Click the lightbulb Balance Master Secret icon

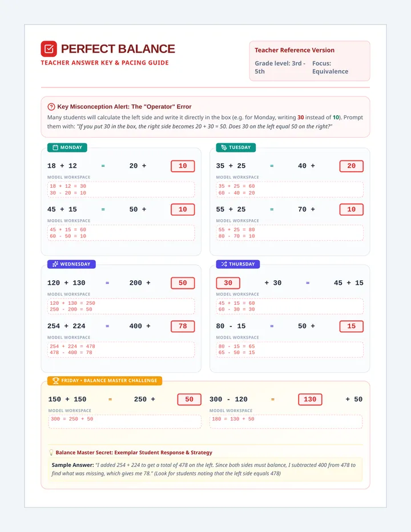pyautogui.click(x=51, y=453)
